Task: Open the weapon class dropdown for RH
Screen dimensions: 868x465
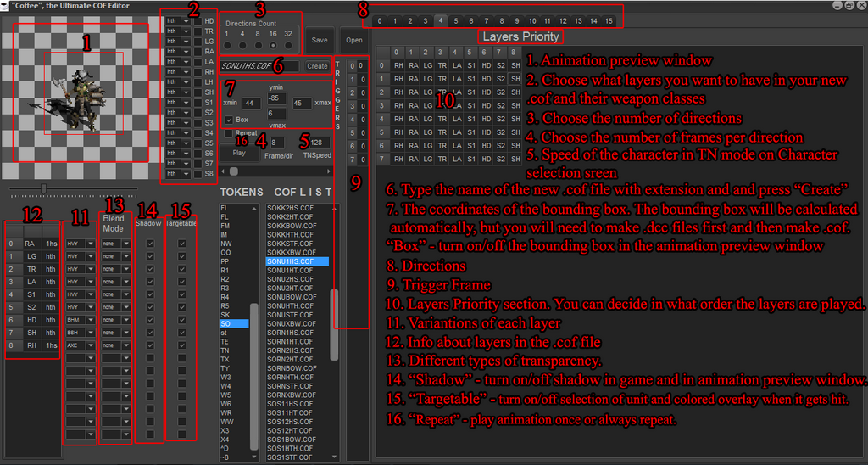Action: 186,72
